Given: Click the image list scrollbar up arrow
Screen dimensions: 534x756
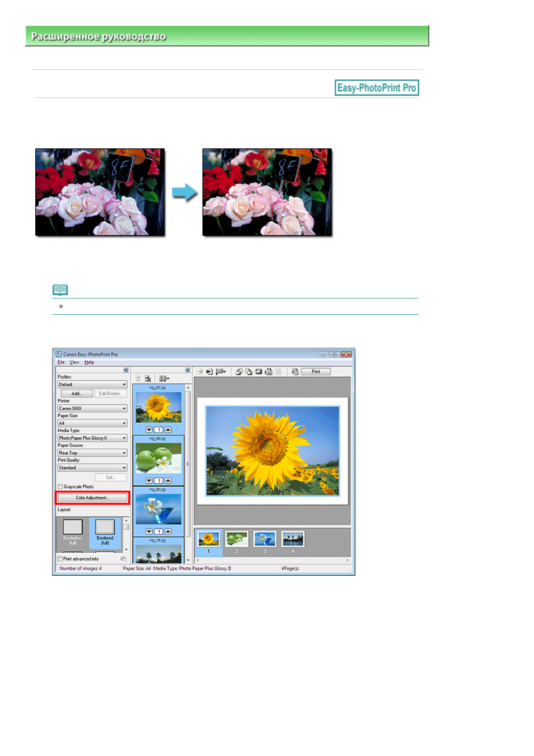Looking at the screenshot, I should (188, 388).
